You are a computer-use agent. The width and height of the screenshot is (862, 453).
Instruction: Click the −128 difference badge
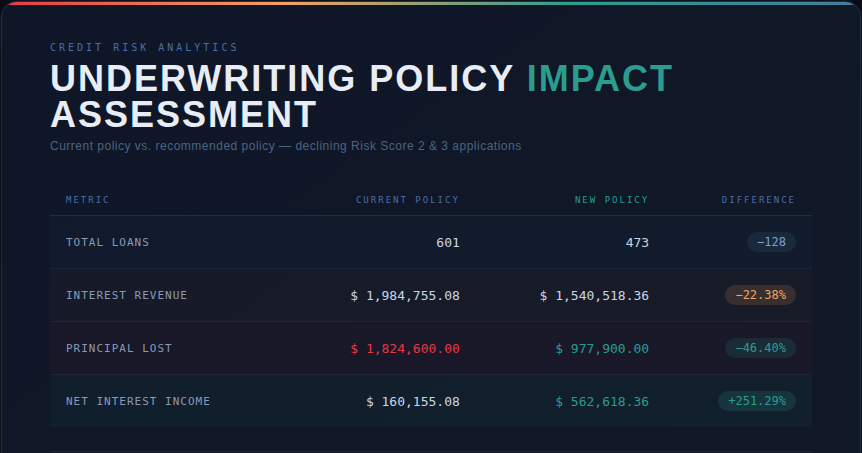point(771,242)
